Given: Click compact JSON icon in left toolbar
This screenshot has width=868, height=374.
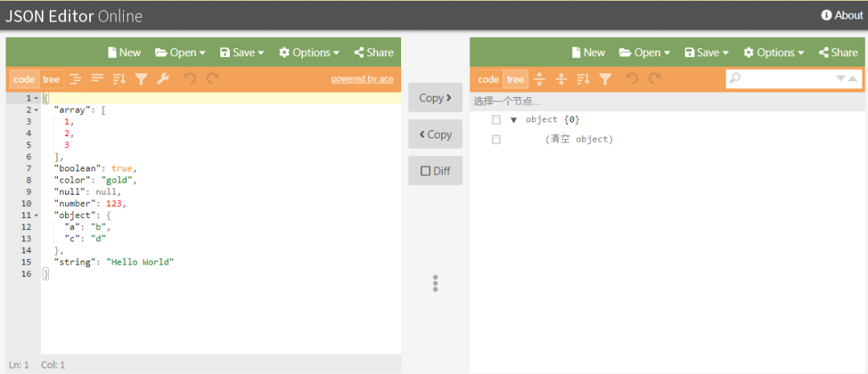Looking at the screenshot, I should [x=97, y=80].
